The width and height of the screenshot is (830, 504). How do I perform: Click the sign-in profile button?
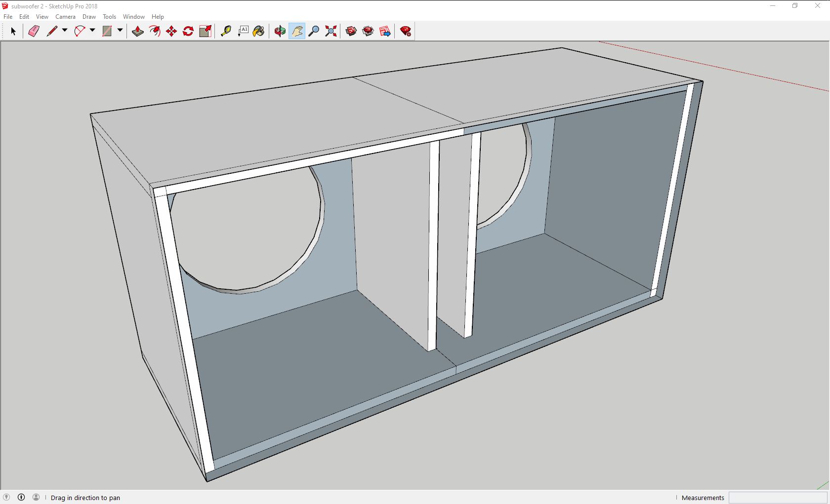coord(36,497)
